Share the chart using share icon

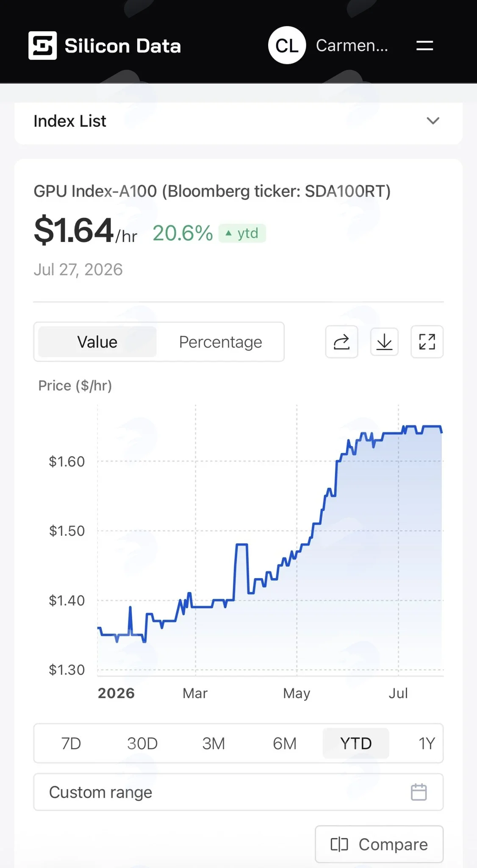point(341,342)
